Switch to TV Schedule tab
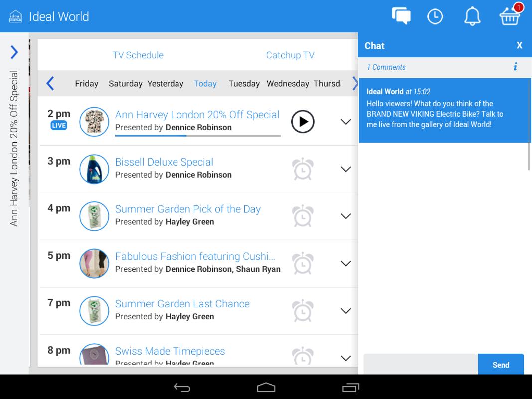Screen dimensions: 532x399 pos(138,55)
